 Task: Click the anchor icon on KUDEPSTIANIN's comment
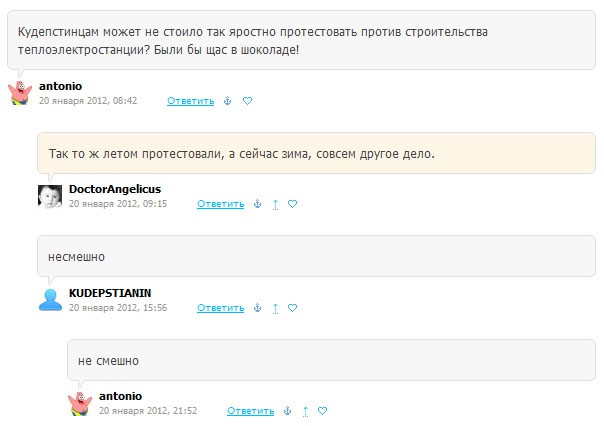click(257, 308)
